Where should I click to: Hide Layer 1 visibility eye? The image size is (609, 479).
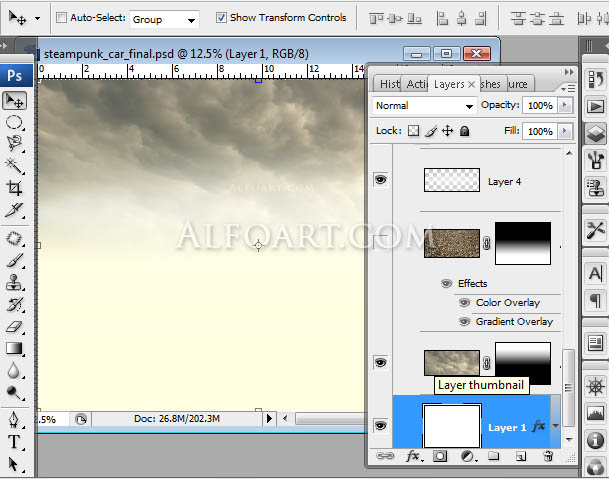(381, 425)
